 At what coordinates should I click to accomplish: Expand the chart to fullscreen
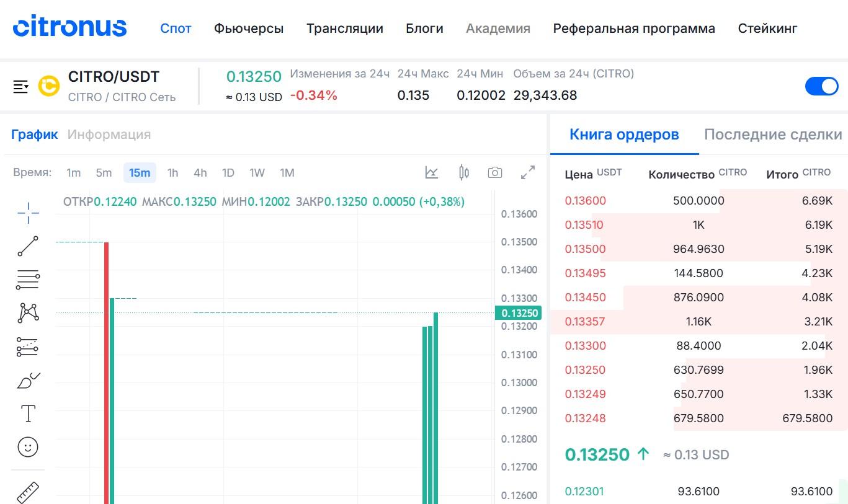pos(527,172)
